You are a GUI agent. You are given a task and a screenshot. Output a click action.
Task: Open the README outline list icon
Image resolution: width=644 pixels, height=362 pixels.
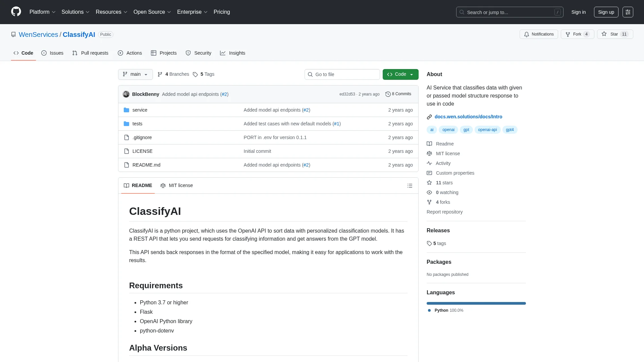coord(410,186)
